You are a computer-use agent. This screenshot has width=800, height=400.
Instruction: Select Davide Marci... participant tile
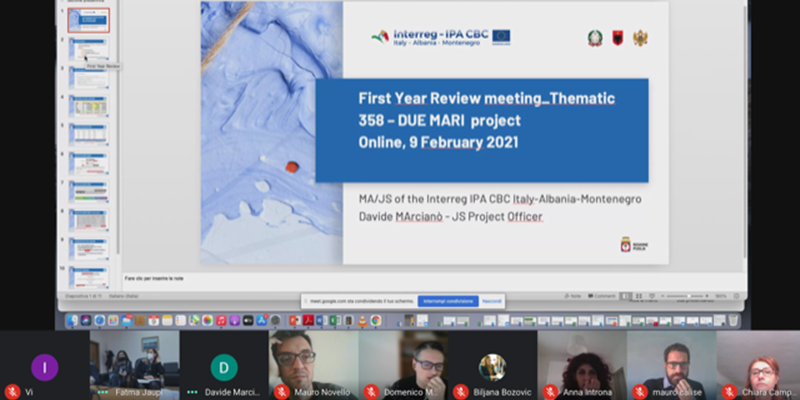coord(224,365)
